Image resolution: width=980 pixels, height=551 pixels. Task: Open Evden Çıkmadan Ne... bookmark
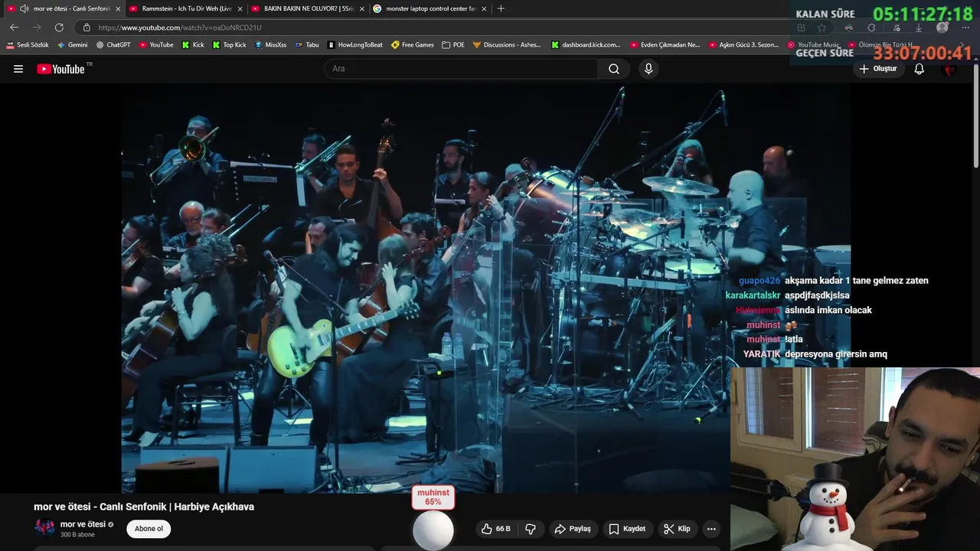(665, 45)
